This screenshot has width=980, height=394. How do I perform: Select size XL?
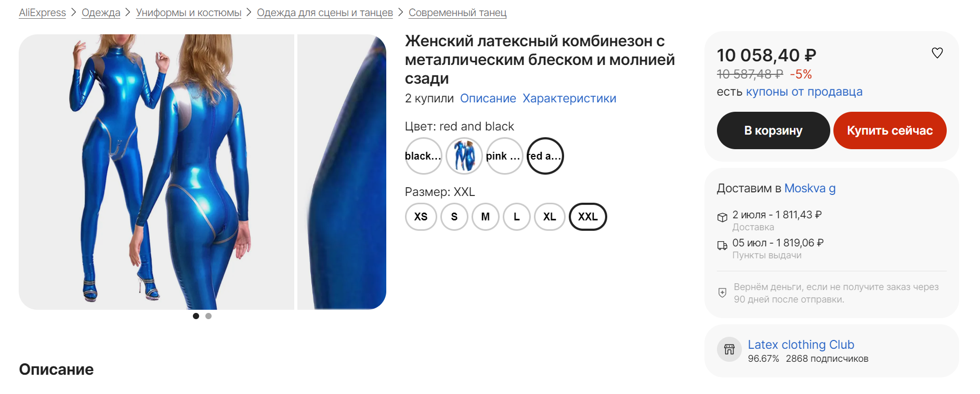click(550, 217)
